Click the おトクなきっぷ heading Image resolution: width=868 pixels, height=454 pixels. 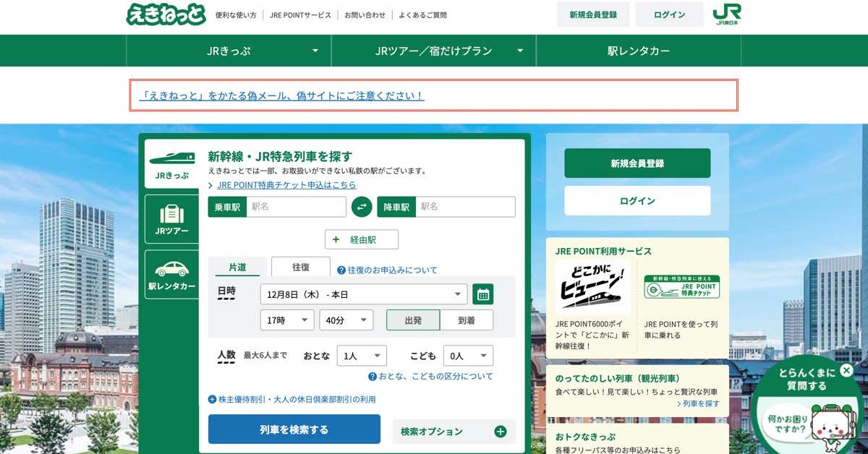tap(585, 437)
